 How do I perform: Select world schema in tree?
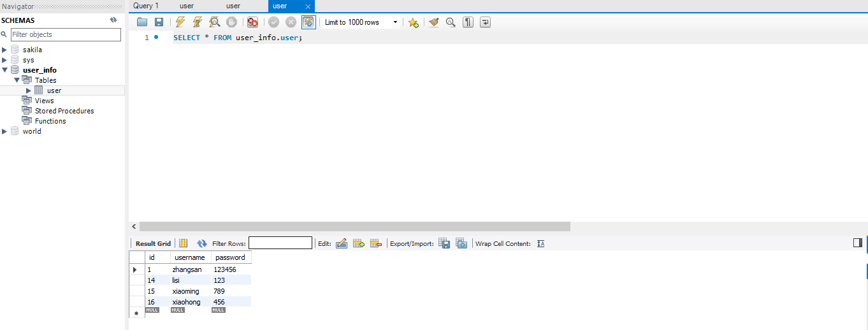click(x=32, y=131)
